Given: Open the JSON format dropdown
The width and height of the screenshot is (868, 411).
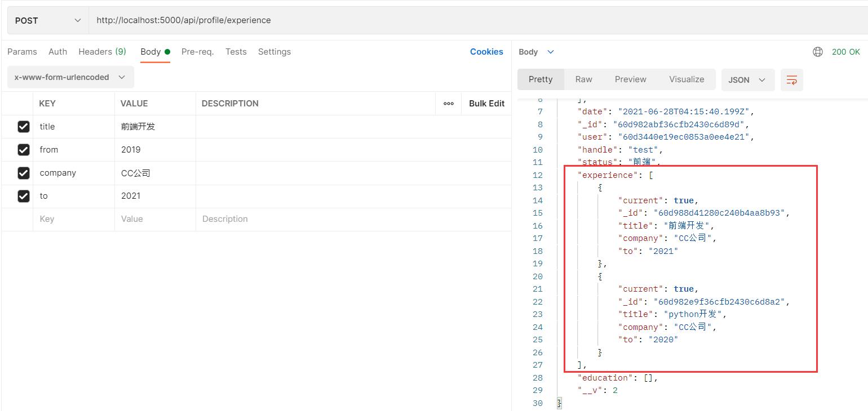Looking at the screenshot, I should coord(748,80).
